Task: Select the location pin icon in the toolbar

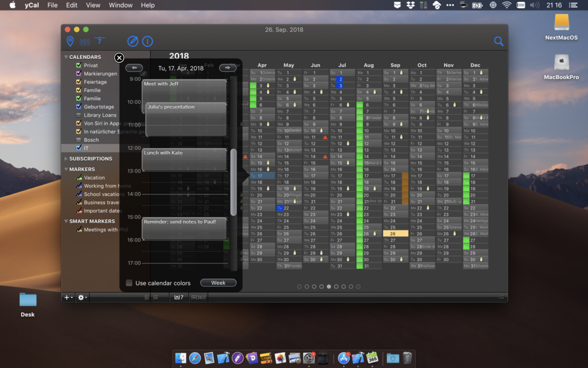Action: pyautogui.click(x=70, y=41)
